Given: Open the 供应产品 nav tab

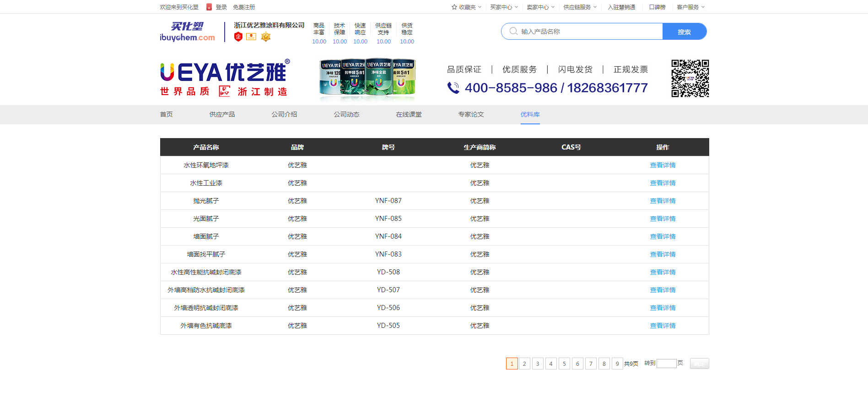Looking at the screenshot, I should [x=222, y=114].
